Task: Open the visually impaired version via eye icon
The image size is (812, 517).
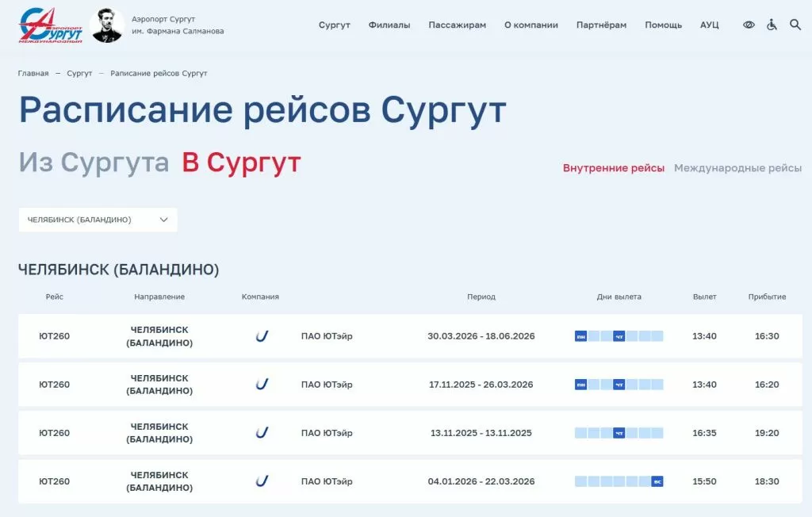Action: (x=749, y=25)
